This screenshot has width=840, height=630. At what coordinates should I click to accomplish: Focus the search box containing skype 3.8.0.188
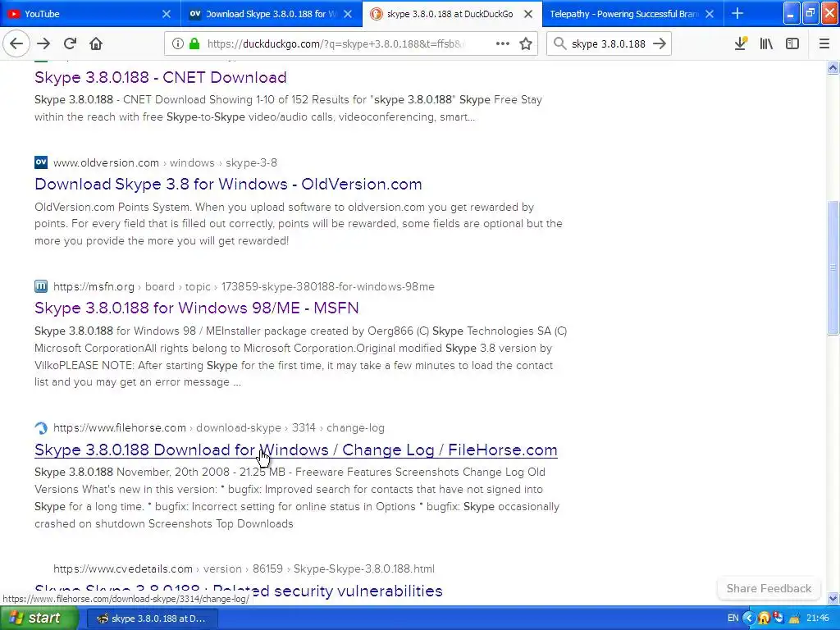click(x=608, y=44)
